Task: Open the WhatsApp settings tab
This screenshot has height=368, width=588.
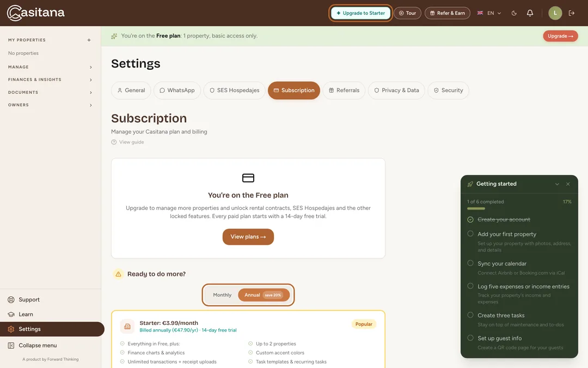Action: [177, 91]
